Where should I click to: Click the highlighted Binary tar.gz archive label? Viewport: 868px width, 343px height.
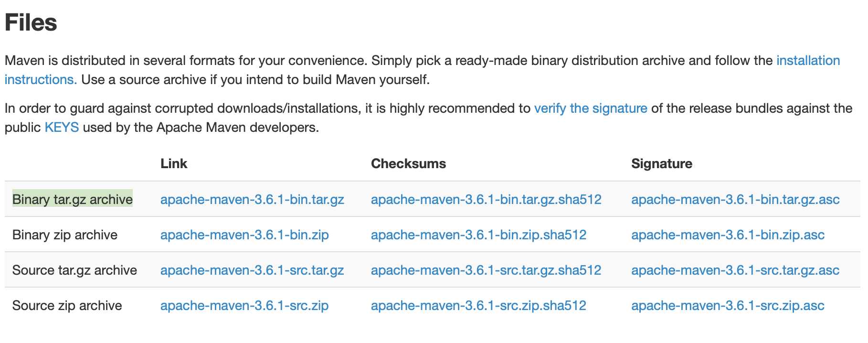click(73, 199)
